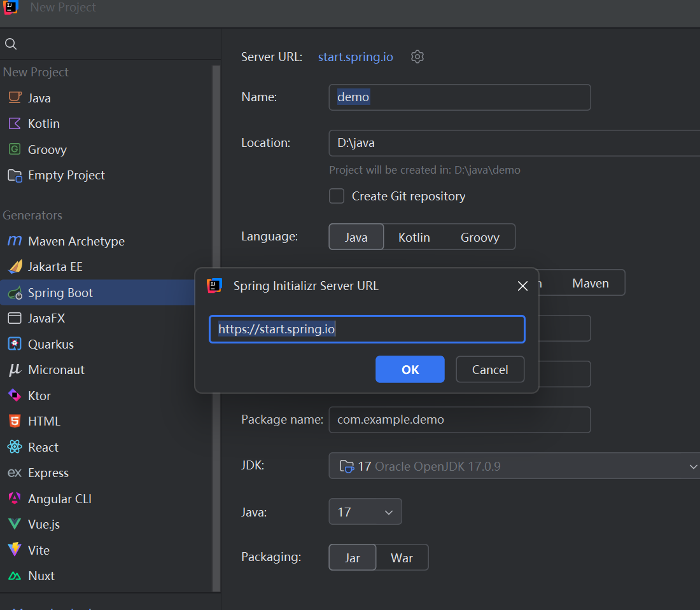Enable Create Git repository checkbox
Viewport: 700px width, 610px height.
tap(337, 196)
